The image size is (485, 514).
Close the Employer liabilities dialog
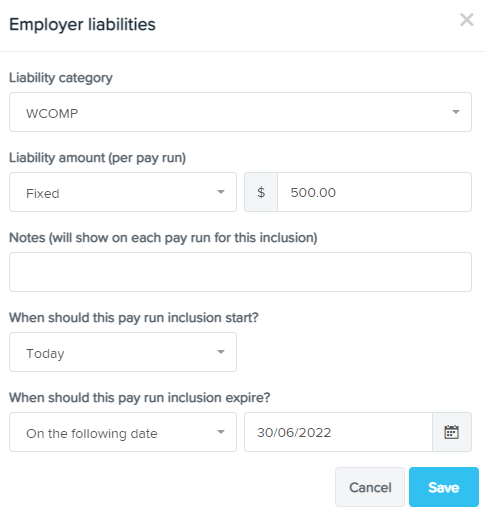[x=467, y=20]
